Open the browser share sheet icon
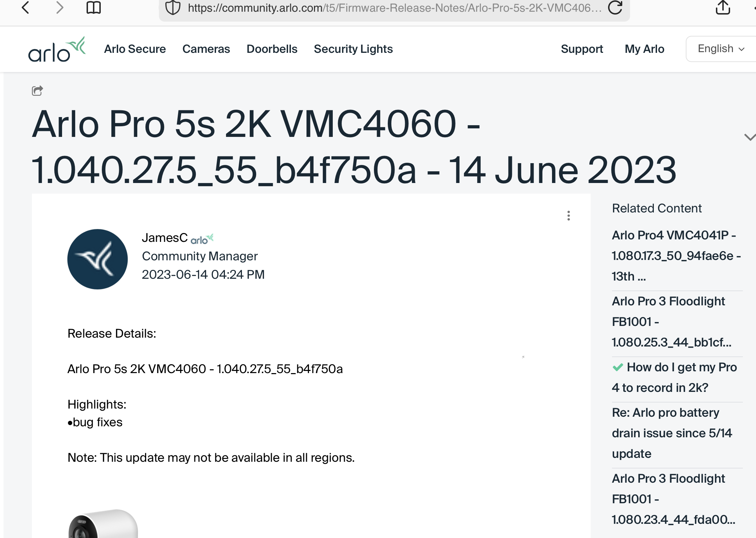The image size is (756, 538). click(x=723, y=7)
